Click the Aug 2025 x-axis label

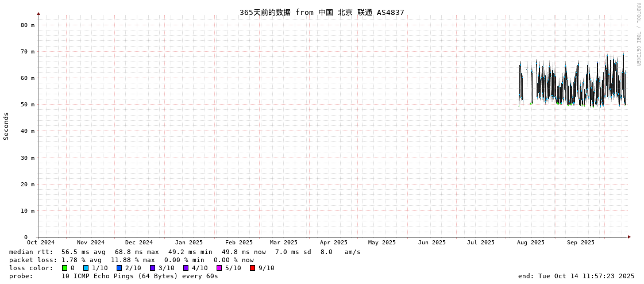click(530, 243)
